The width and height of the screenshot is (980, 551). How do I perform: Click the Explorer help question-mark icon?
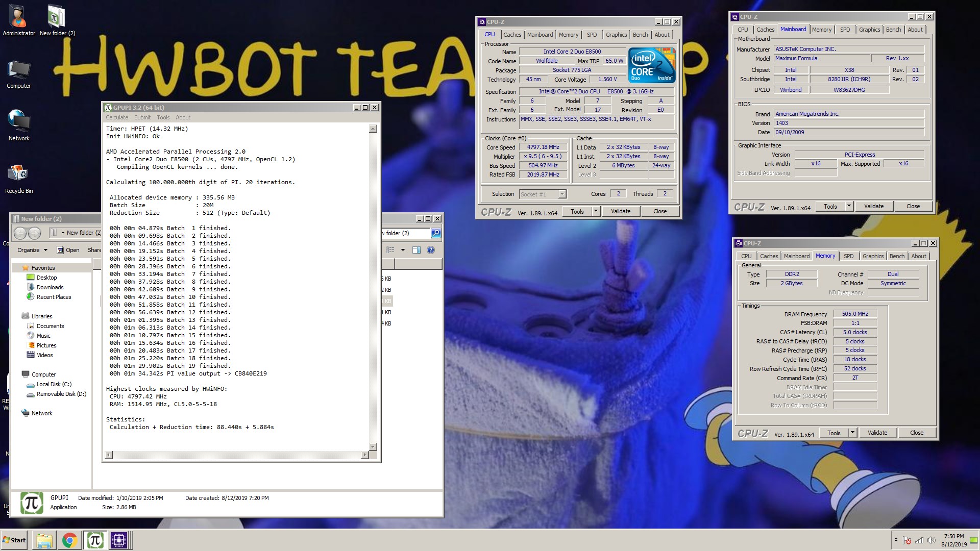(431, 250)
